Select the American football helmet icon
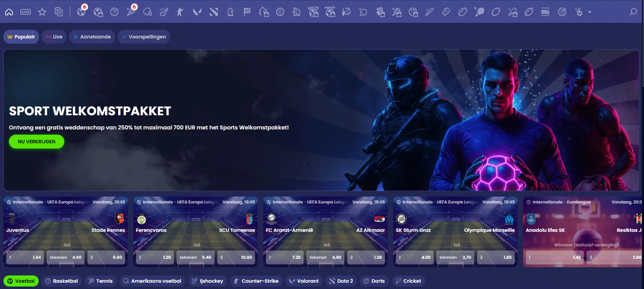The image size is (644, 289). (148, 12)
